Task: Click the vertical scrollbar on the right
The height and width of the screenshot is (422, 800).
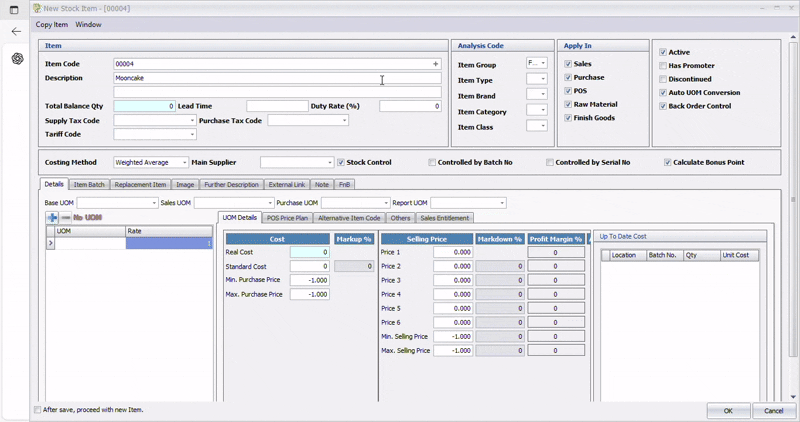Action: 793,200
